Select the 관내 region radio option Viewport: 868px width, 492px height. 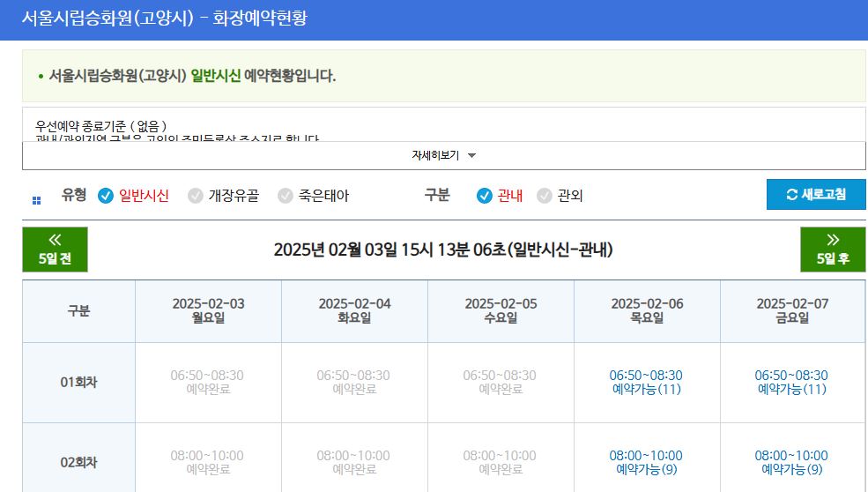pyautogui.click(x=500, y=196)
